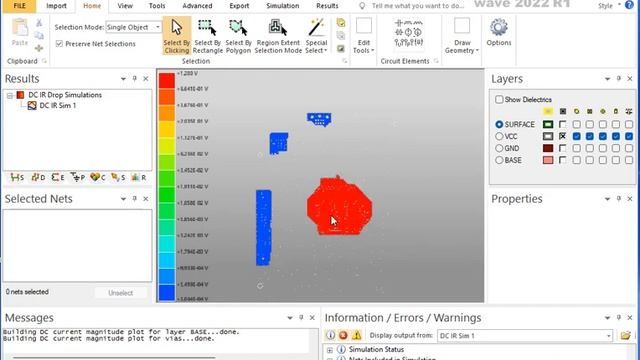This screenshot has width=640, height=360.
Task: Click the Copy icon in Clipboard group
Action: click(x=39, y=36)
